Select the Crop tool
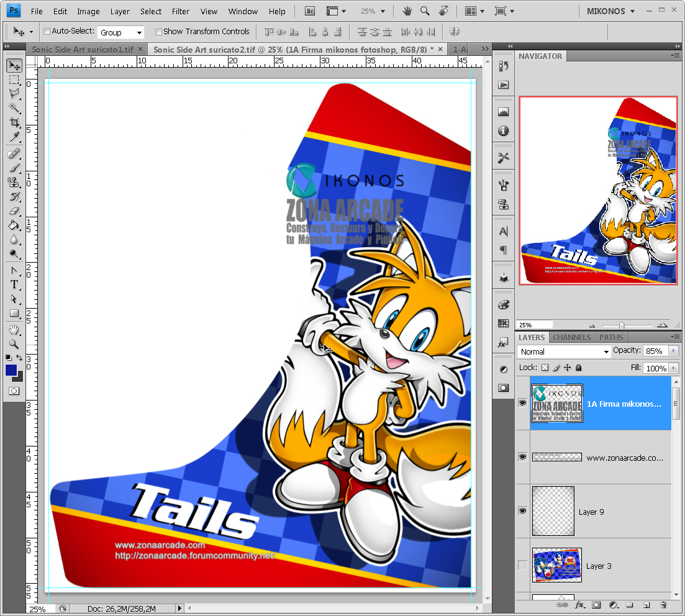Screen dimensions: 685x616 pos(14,122)
